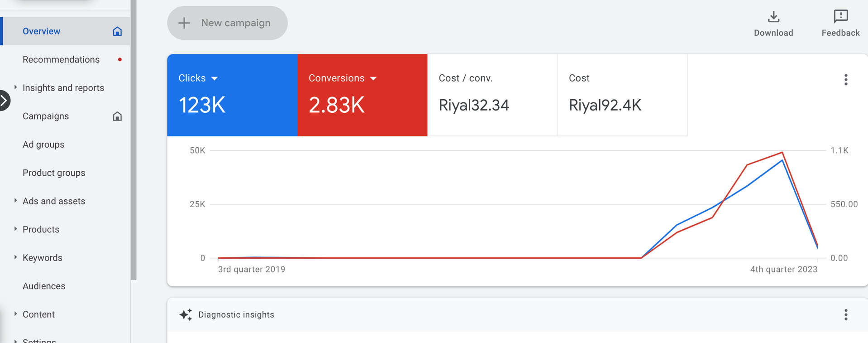868x343 pixels.
Task: Expand the Keywords section
Action: [15, 257]
